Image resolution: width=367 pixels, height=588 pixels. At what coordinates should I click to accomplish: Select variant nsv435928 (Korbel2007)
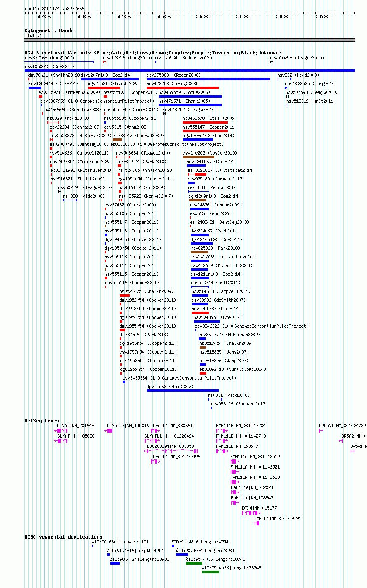tap(146, 197)
